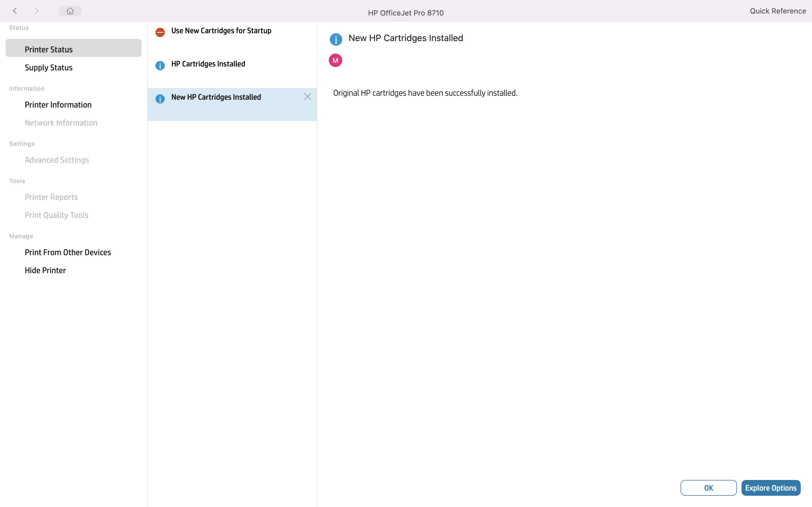Image resolution: width=812 pixels, height=507 pixels.
Task: Open Printer Information page
Action: tap(58, 104)
